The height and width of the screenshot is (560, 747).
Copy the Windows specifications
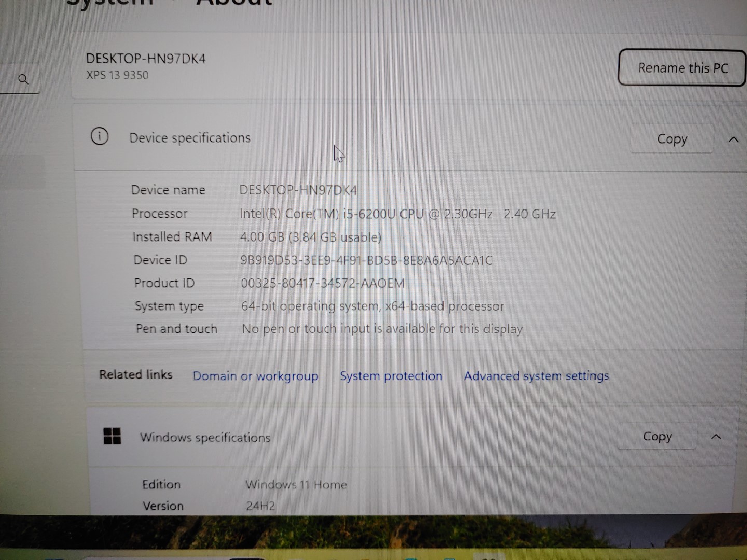pos(657,436)
